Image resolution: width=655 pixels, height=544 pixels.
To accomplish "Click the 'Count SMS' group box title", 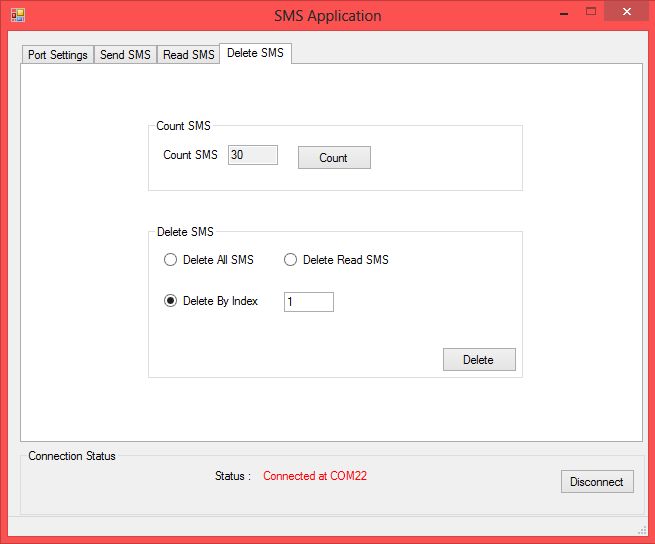I will point(183,126).
